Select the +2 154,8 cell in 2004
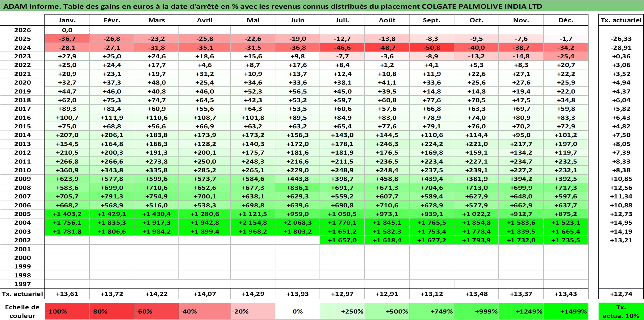This screenshot has height=320, width=644. 253,222
